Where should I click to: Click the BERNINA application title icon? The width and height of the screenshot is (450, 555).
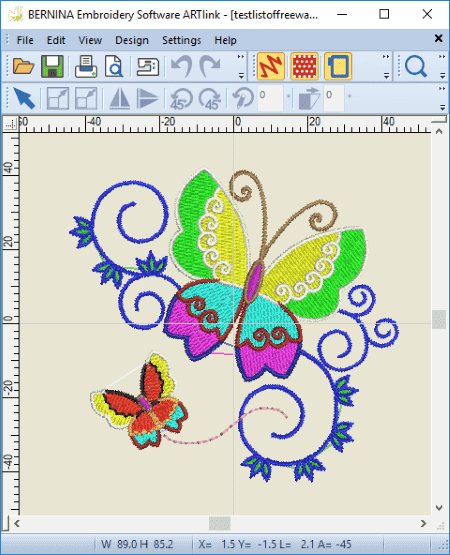click(15, 15)
